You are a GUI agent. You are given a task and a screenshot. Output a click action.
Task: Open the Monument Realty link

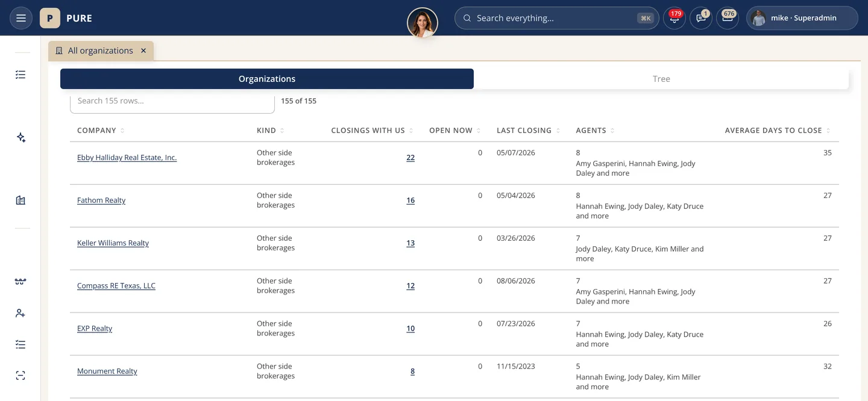pyautogui.click(x=107, y=371)
